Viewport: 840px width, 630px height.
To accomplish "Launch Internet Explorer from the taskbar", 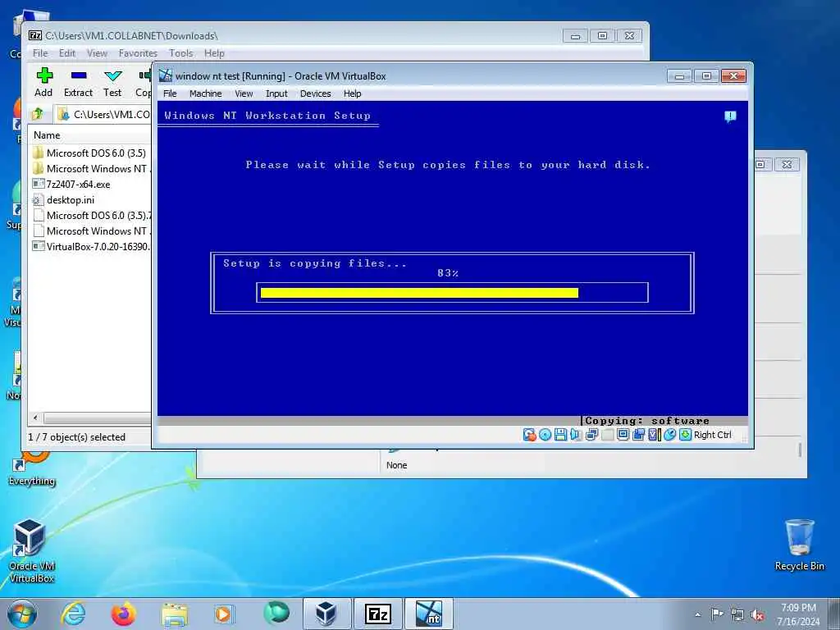I will point(73,614).
